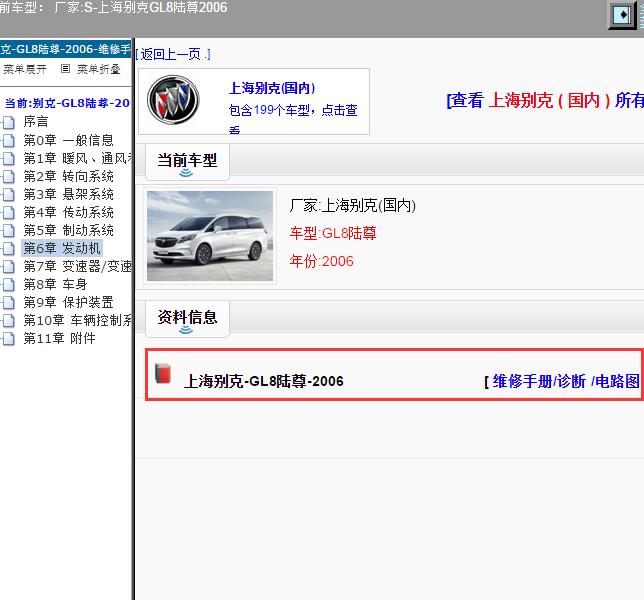Open 序言 in the tree
The width and height of the screenshot is (644, 600).
[x=36, y=122]
